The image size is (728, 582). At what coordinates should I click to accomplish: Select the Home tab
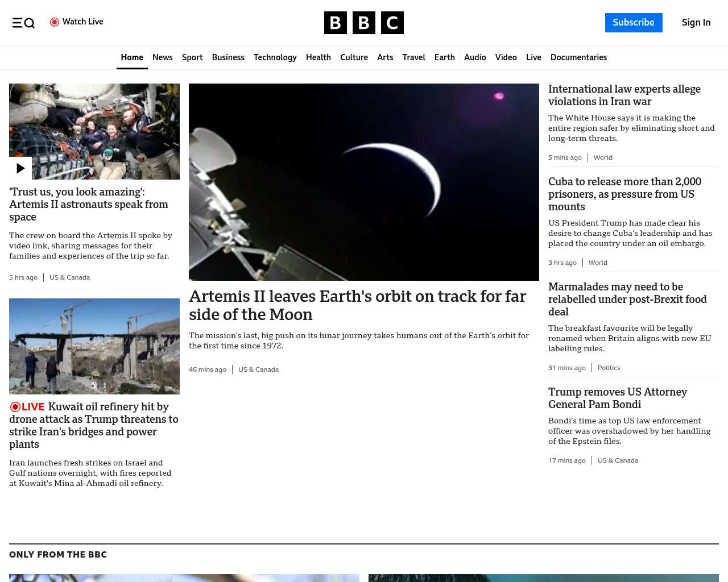132,57
